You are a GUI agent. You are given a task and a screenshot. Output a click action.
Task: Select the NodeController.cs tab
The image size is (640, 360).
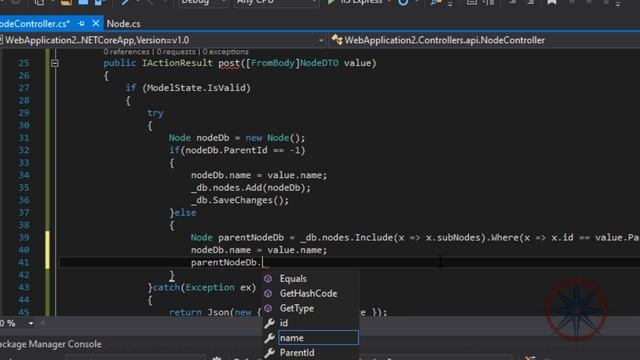coord(35,24)
